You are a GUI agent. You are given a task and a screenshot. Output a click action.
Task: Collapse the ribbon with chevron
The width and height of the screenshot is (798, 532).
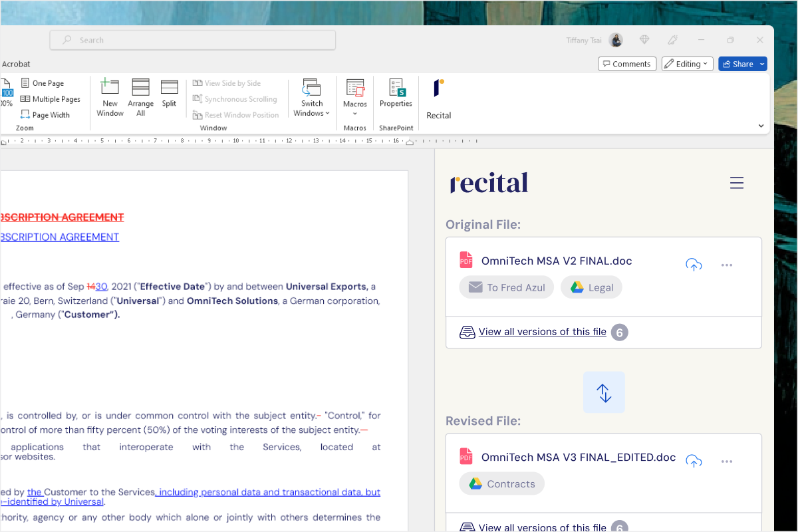[761, 126]
